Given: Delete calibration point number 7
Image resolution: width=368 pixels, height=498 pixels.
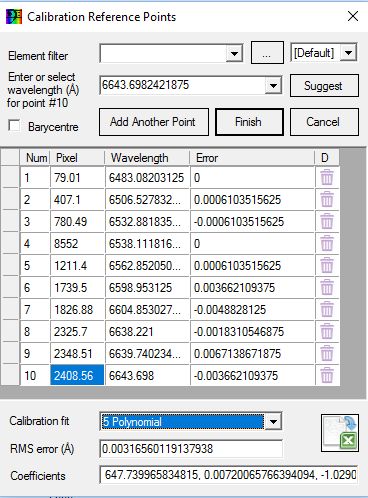Looking at the screenshot, I should (327, 309).
